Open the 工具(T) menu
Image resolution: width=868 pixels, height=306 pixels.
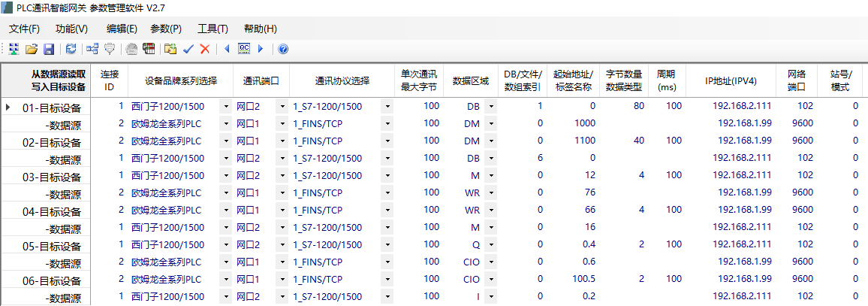[x=212, y=29]
